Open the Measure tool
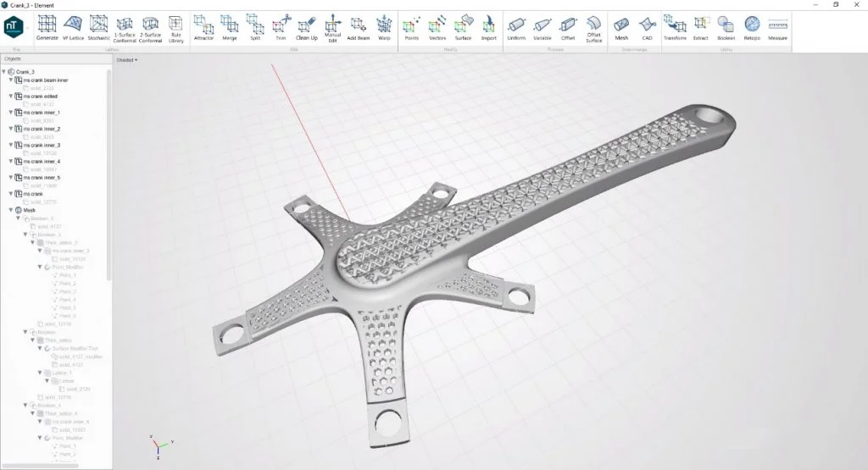The width and height of the screenshot is (868, 470). pyautogui.click(x=776, y=27)
